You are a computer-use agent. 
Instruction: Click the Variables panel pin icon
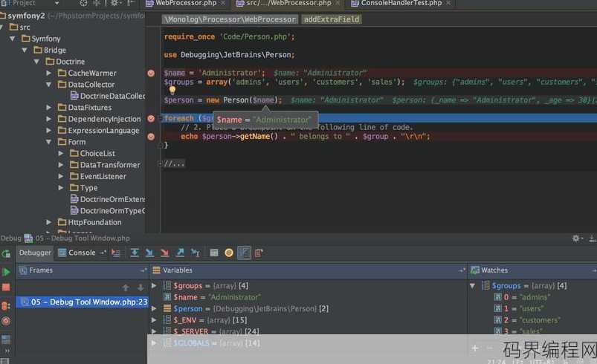click(x=462, y=270)
